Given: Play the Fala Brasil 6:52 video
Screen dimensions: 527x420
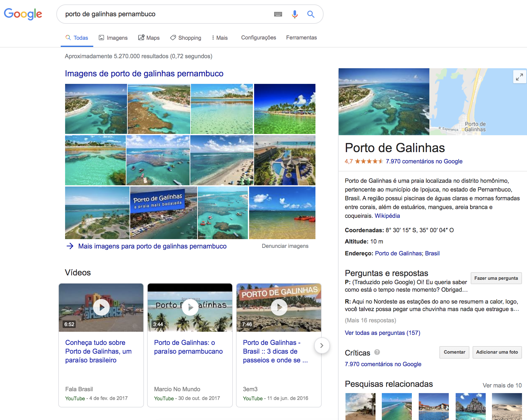Looking at the screenshot, I should pyautogui.click(x=101, y=307).
